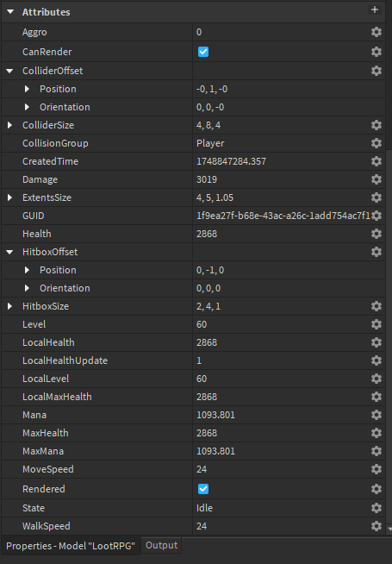Viewport: 392px width, 564px height.
Task: Select the Properties - Model "LootRPG" tab
Action: point(71,546)
